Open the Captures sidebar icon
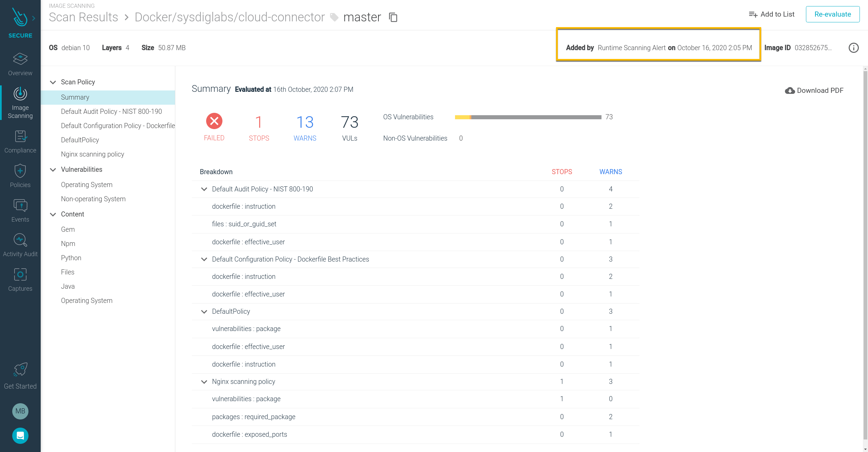 (x=20, y=275)
